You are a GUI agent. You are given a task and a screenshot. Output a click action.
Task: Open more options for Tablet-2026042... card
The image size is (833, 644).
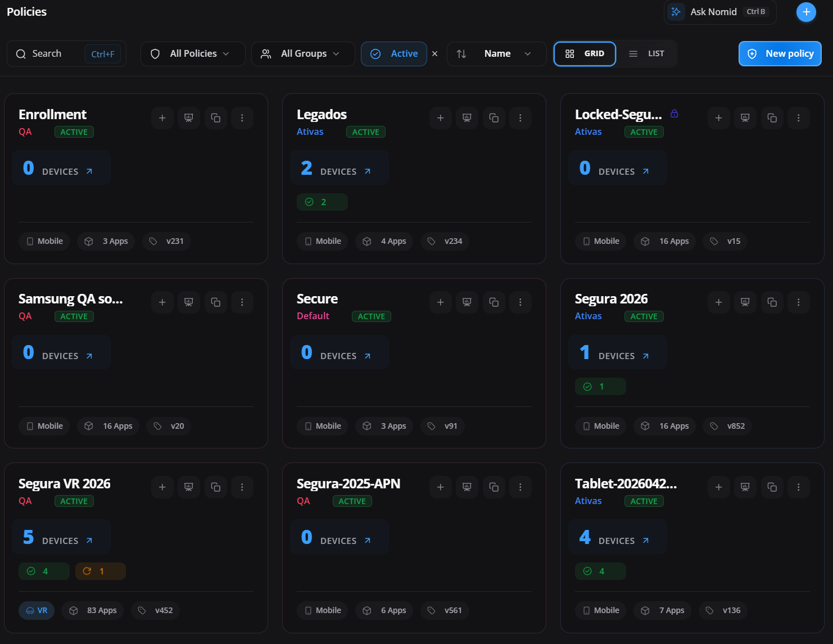(x=799, y=487)
